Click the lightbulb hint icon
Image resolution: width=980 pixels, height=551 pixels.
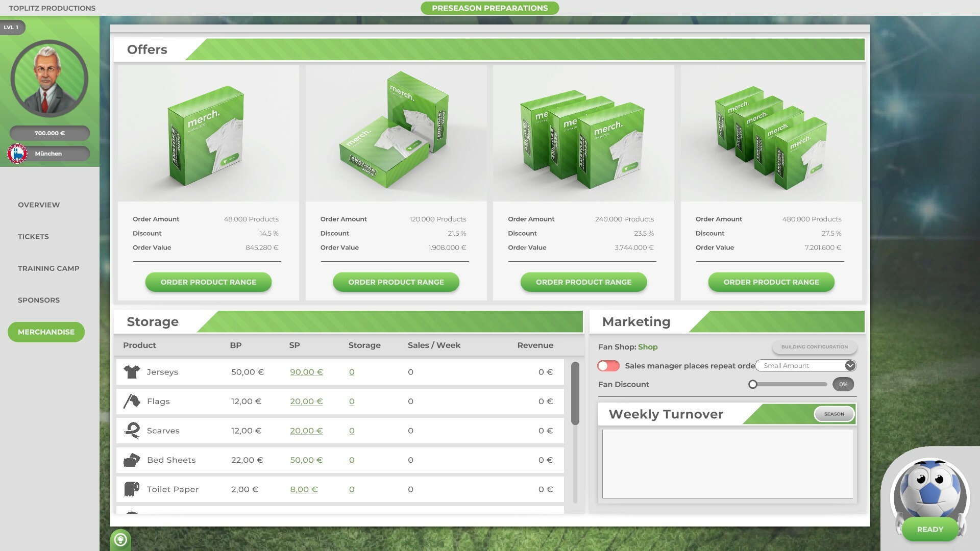pyautogui.click(x=121, y=539)
